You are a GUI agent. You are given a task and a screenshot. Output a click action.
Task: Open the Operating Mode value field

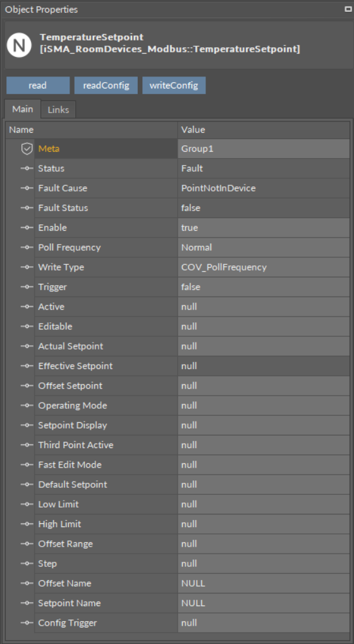(x=264, y=405)
